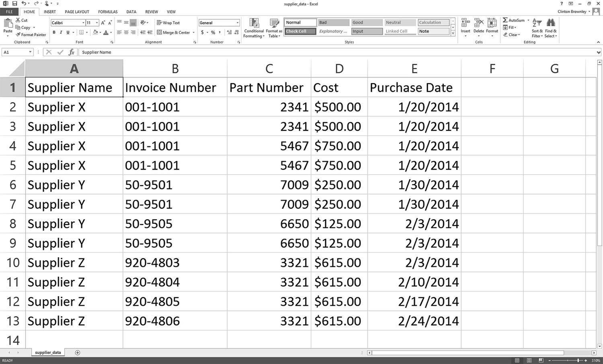Switch to the FORMULAS tab

tap(108, 12)
